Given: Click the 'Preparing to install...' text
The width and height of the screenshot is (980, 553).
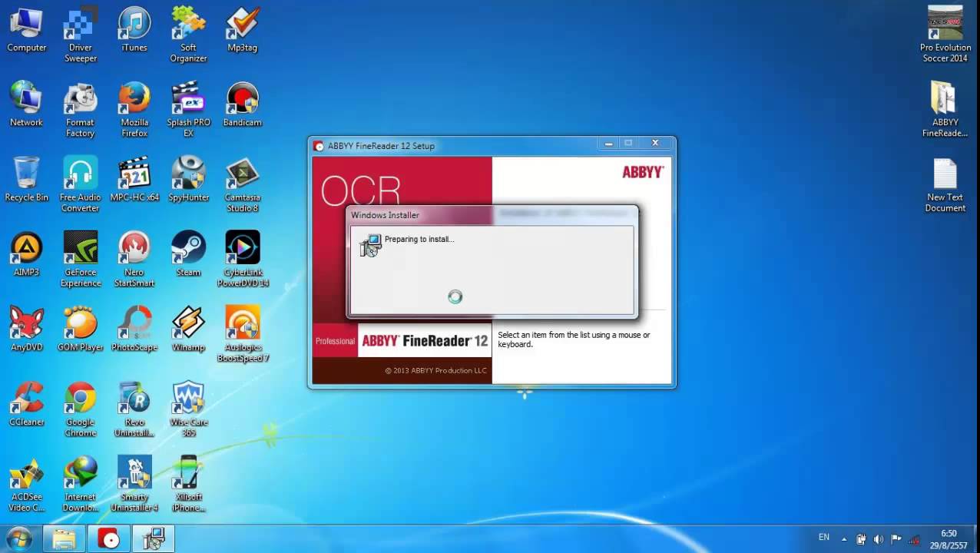Looking at the screenshot, I should pos(419,239).
